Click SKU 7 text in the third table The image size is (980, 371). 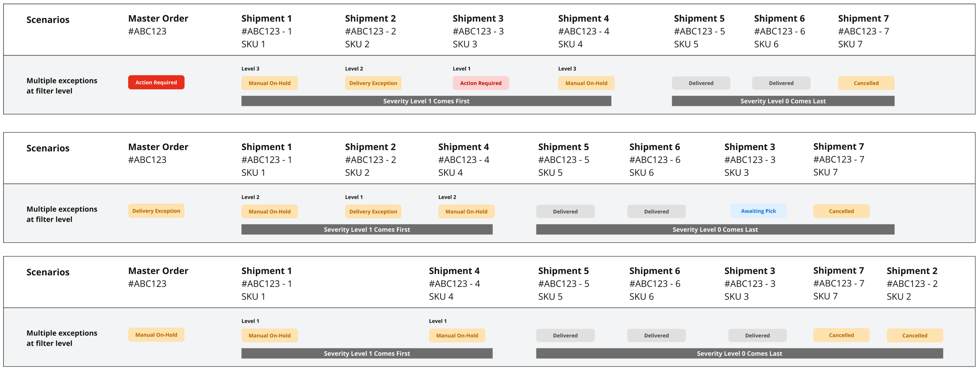tap(825, 296)
